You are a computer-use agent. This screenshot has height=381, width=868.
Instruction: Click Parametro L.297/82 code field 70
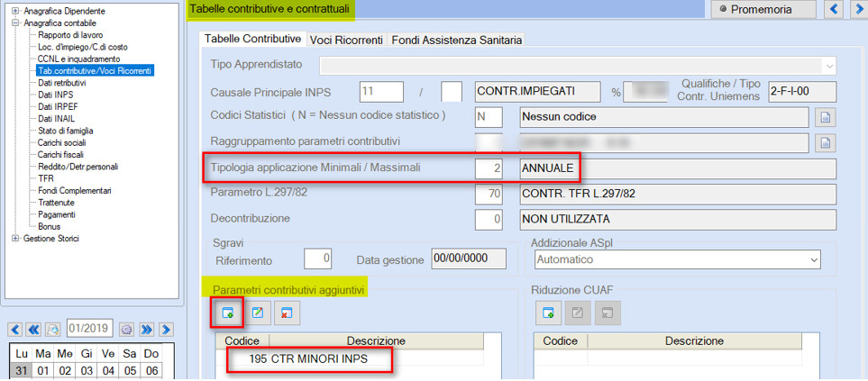click(x=489, y=194)
